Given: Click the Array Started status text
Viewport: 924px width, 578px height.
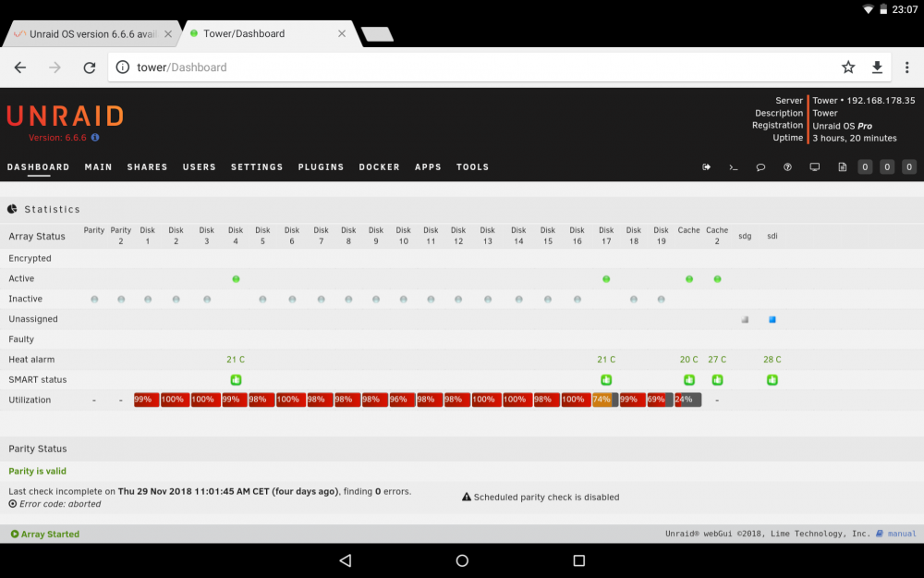Looking at the screenshot, I should click(x=50, y=534).
